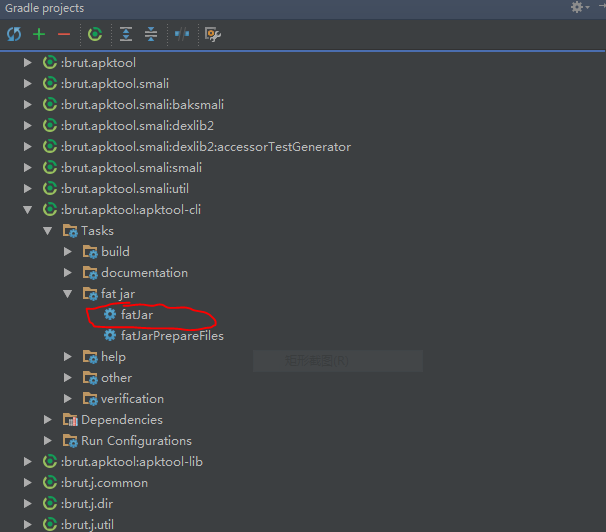Click Gradle icon beside :brut.j.dir
Viewport: 606px width, 532px height.
pyautogui.click(x=50, y=503)
